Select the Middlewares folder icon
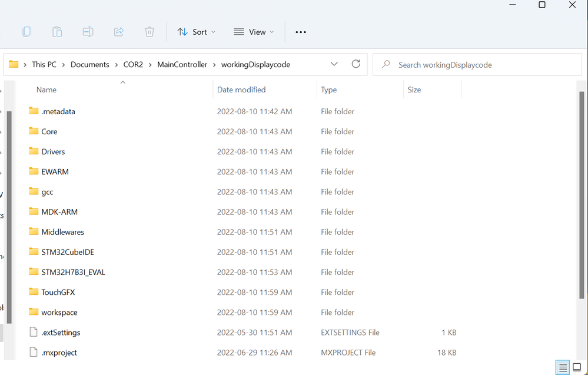588x375 pixels. point(34,231)
